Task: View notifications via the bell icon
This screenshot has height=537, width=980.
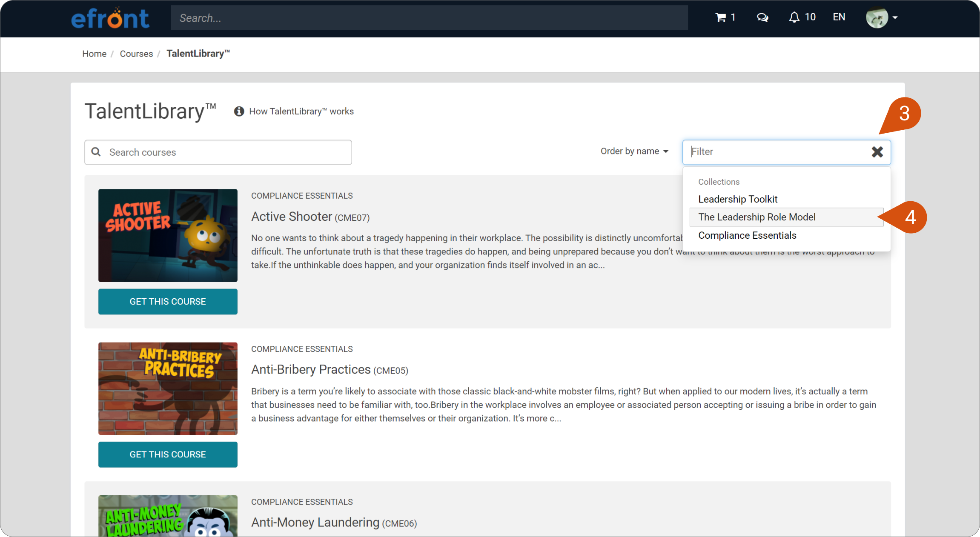Action: click(794, 17)
